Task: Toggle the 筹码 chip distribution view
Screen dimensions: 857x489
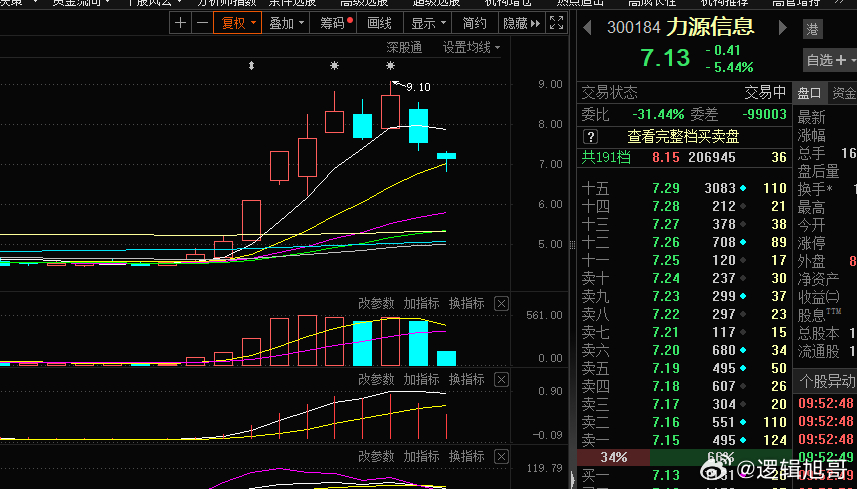Action: 331,23
